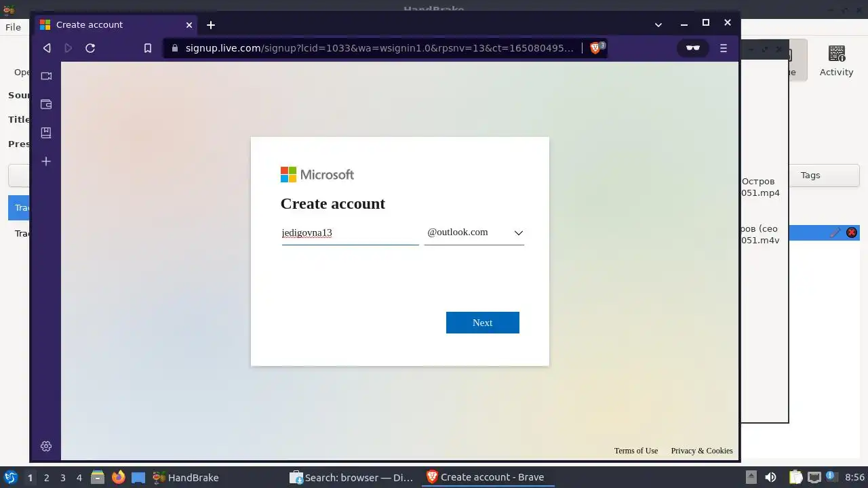Click the red remove icon in HandBrake row
868x488 pixels.
pyautogui.click(x=852, y=232)
